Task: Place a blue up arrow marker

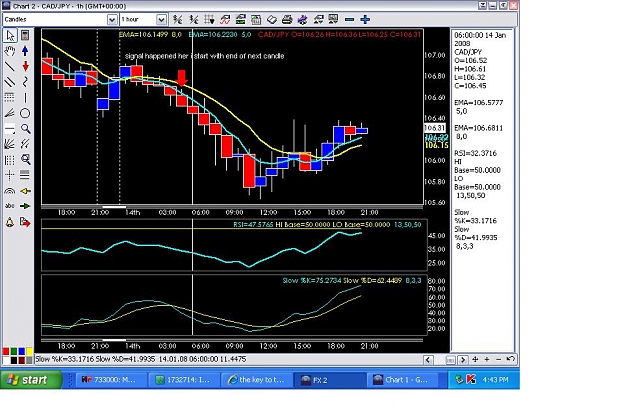Action: (25, 51)
